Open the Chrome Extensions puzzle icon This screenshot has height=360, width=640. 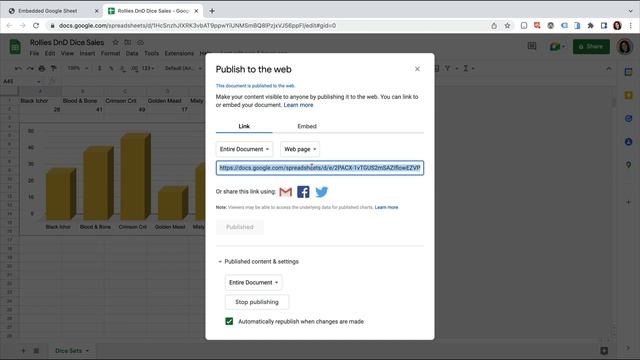point(590,26)
